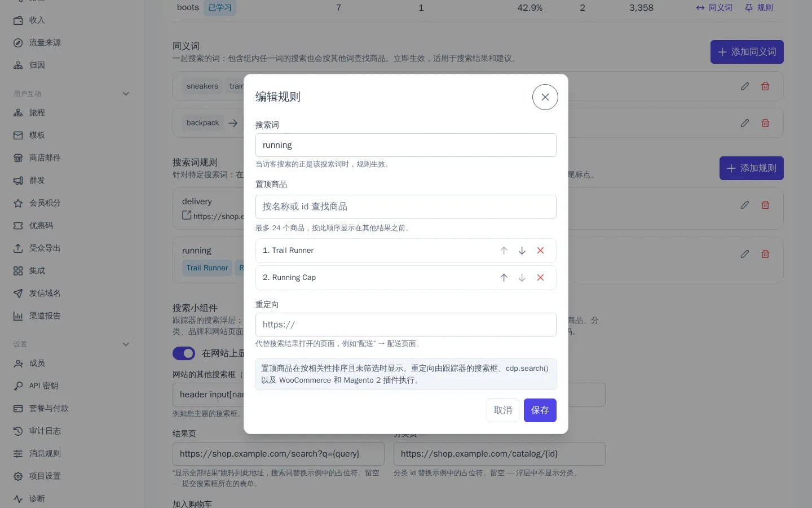
Task: Toggle the 在网站上显示 search widget switch
Action: tap(184, 353)
